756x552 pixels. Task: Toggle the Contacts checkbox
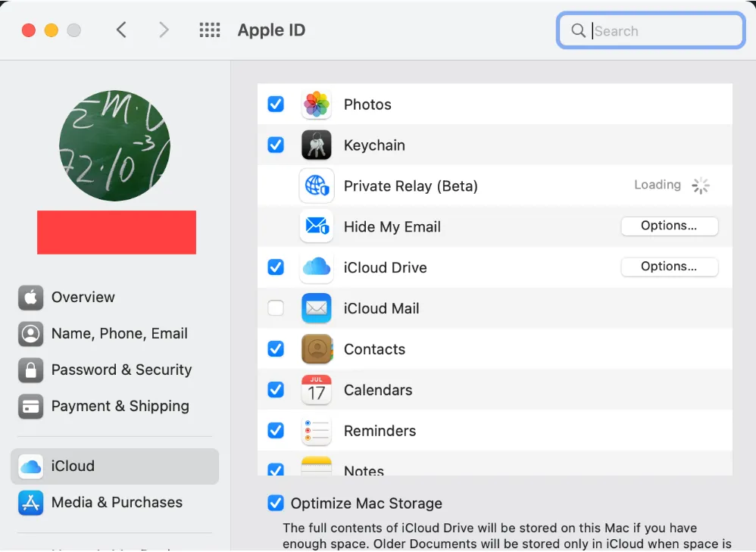[276, 348]
